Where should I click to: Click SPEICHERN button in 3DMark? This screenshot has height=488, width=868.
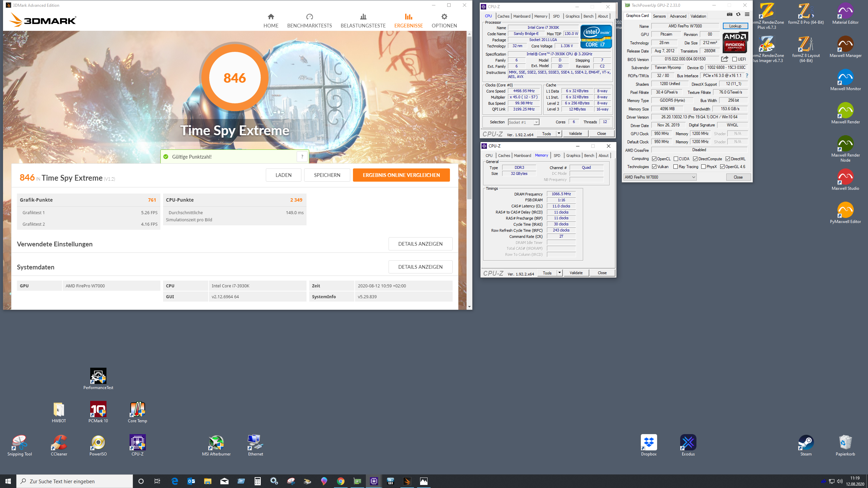coord(327,175)
